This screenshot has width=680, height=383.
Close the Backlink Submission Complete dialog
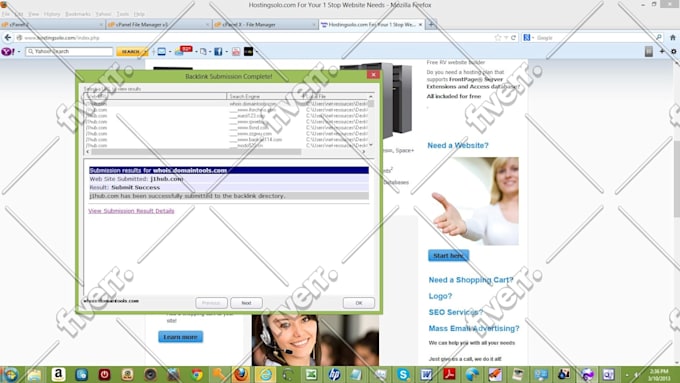[x=373, y=75]
